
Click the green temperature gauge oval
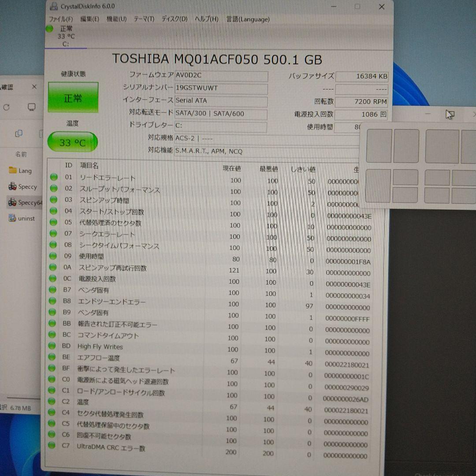(x=72, y=142)
